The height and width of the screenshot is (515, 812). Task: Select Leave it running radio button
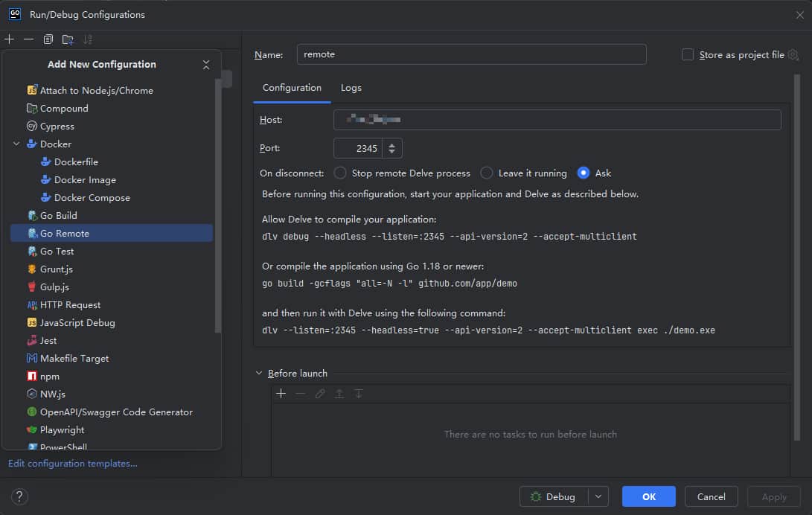click(x=486, y=173)
